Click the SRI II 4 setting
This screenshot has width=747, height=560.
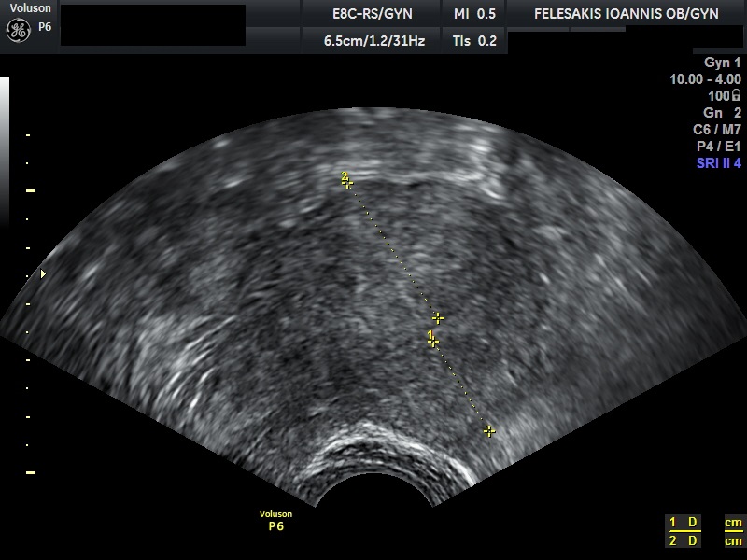718,163
